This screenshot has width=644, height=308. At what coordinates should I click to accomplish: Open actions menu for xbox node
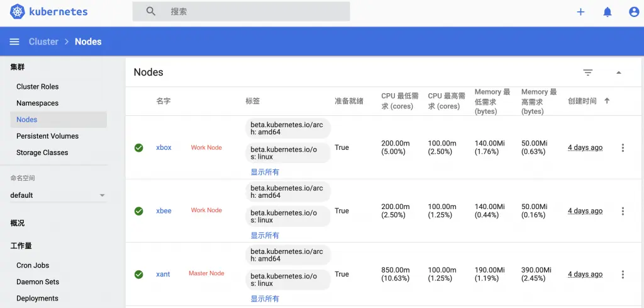click(x=623, y=148)
